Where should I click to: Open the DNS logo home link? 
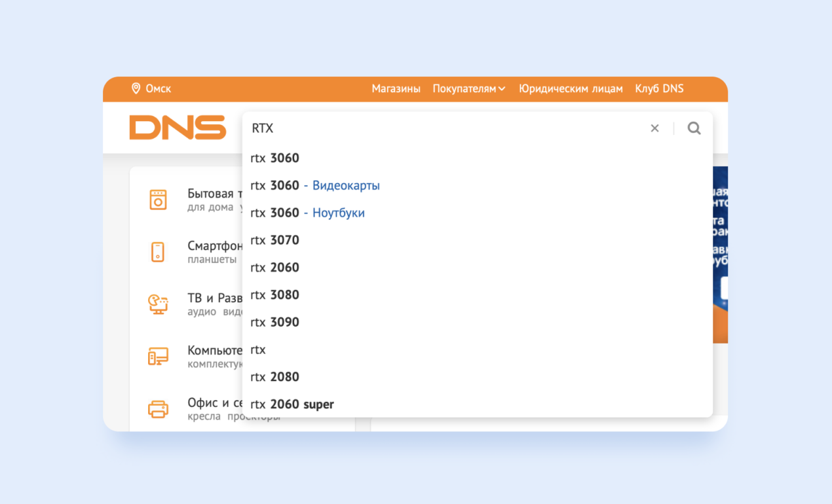[178, 128]
